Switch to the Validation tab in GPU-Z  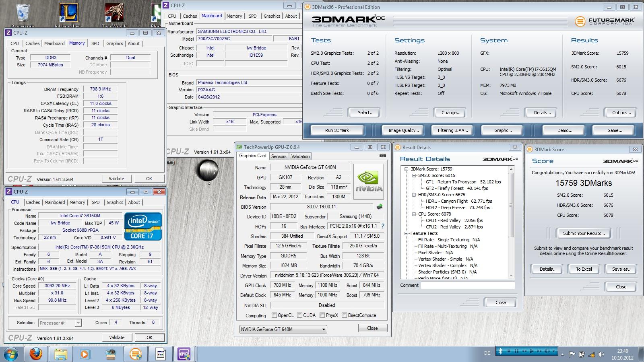(301, 156)
